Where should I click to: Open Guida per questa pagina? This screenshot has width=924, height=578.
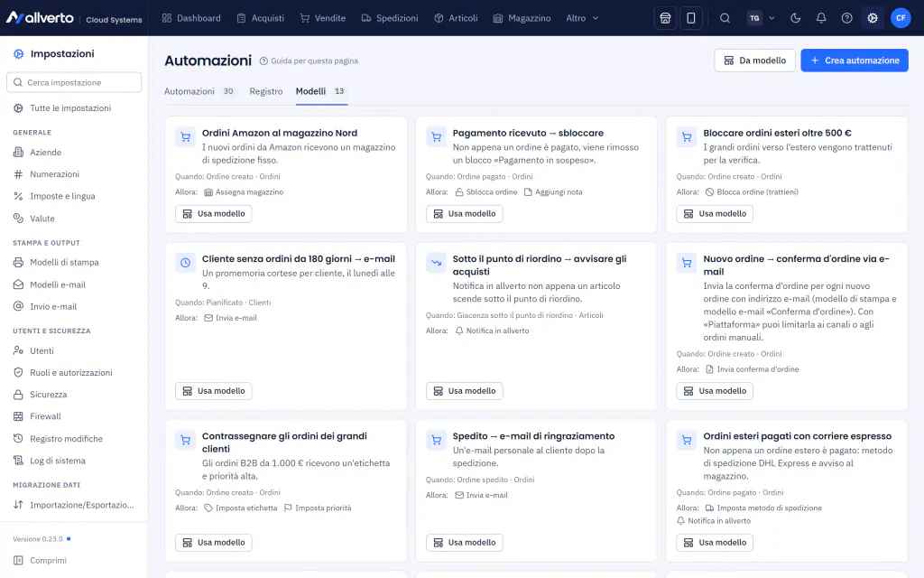coord(309,61)
